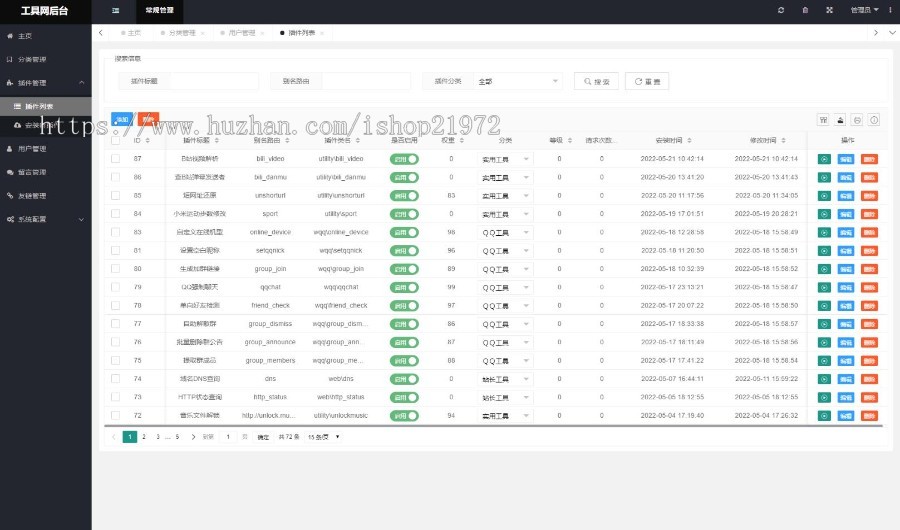This screenshot has width=900, height=530.
Task: Check the select-all checkbox in table header
Action: click(x=115, y=140)
